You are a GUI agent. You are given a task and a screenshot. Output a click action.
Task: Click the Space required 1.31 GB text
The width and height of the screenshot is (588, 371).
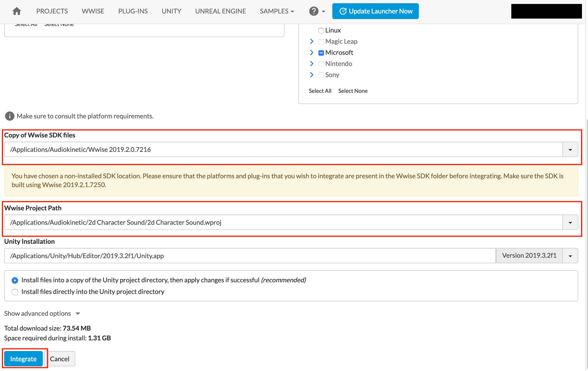[57, 338]
